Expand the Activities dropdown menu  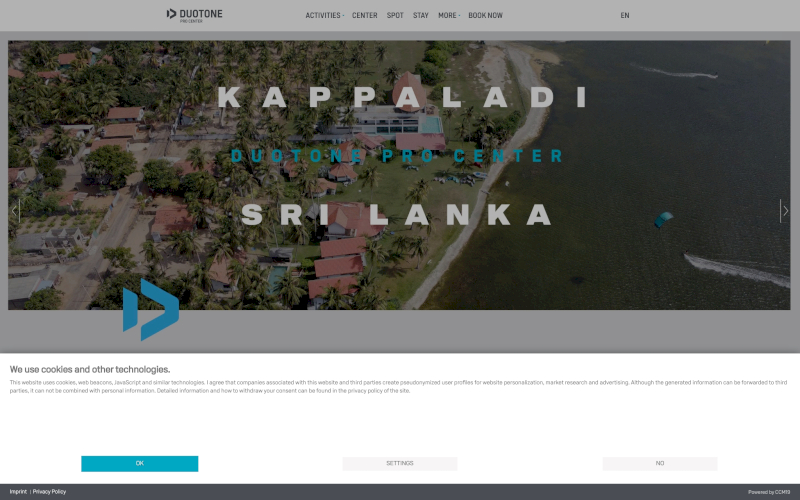coord(324,15)
